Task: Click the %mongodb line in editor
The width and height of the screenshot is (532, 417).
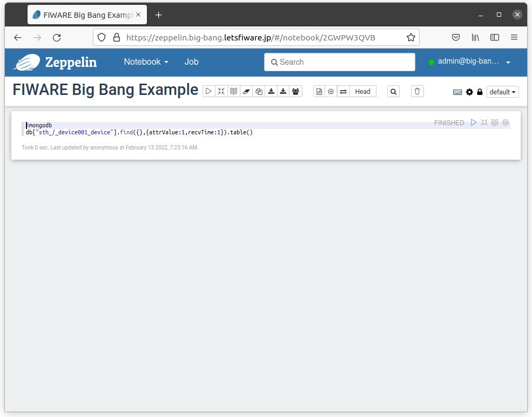Action: pyautogui.click(x=39, y=125)
